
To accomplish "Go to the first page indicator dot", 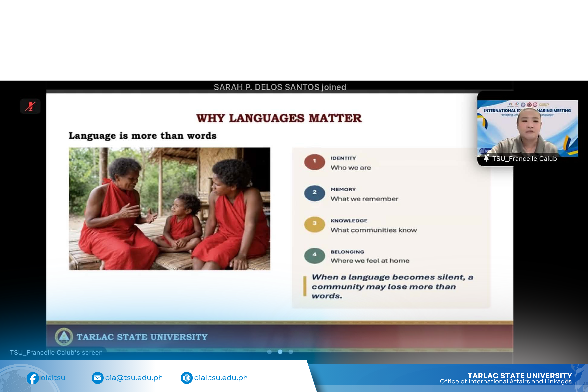I will coord(269,352).
